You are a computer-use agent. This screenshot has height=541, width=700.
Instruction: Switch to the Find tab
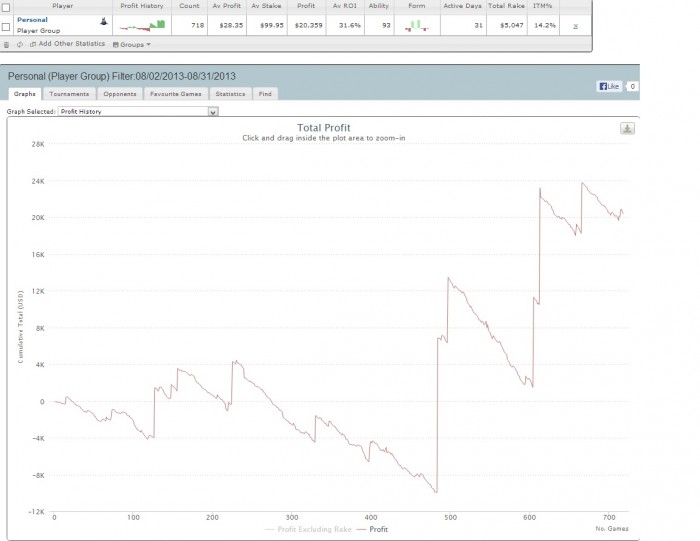pyautogui.click(x=265, y=94)
